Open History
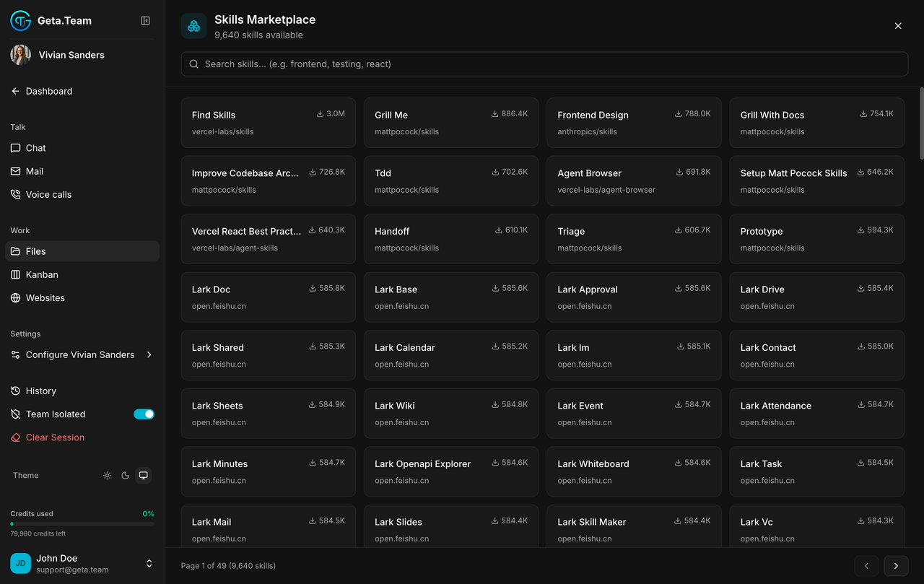Image resolution: width=924 pixels, height=584 pixels. click(82, 391)
